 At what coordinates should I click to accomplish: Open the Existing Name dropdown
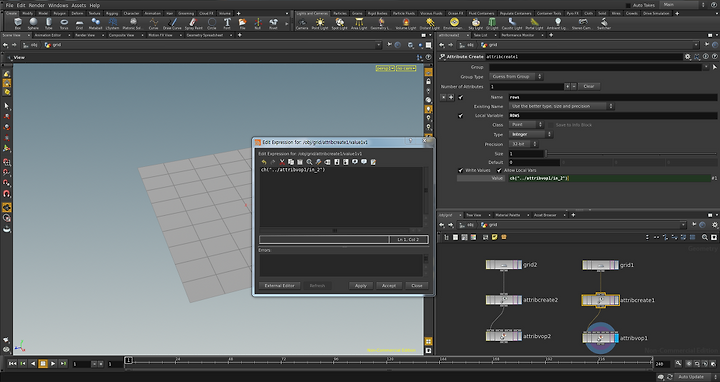point(561,106)
